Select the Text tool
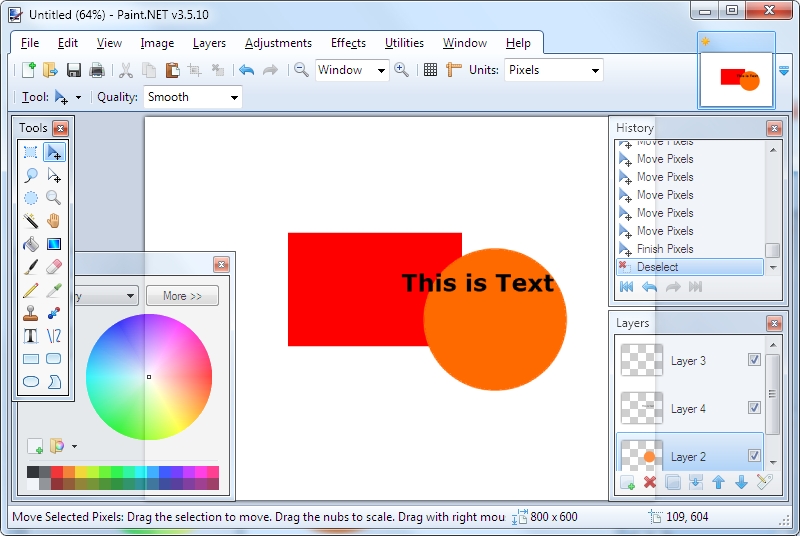Viewport: 800px width, 536px height. click(31, 336)
